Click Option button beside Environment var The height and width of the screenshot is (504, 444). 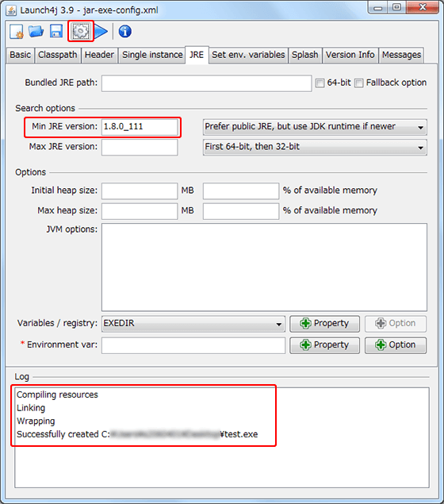pos(396,345)
